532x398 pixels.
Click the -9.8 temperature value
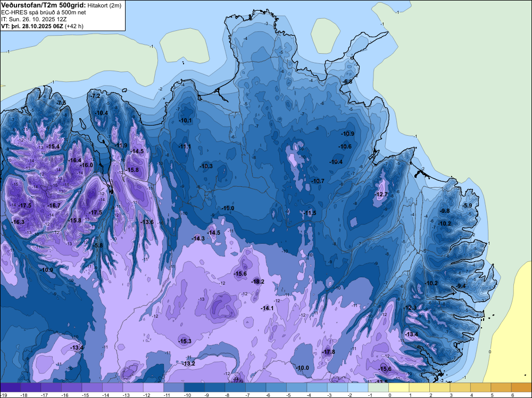[444, 211]
